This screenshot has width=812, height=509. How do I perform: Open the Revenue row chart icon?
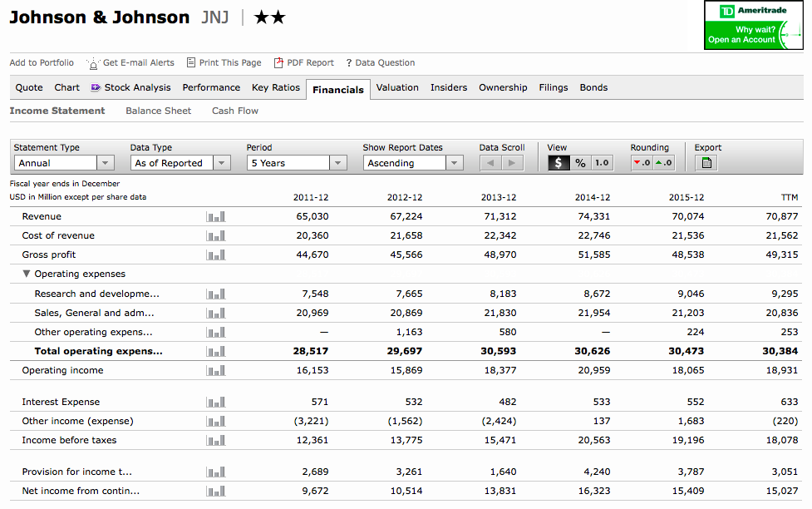(x=215, y=217)
